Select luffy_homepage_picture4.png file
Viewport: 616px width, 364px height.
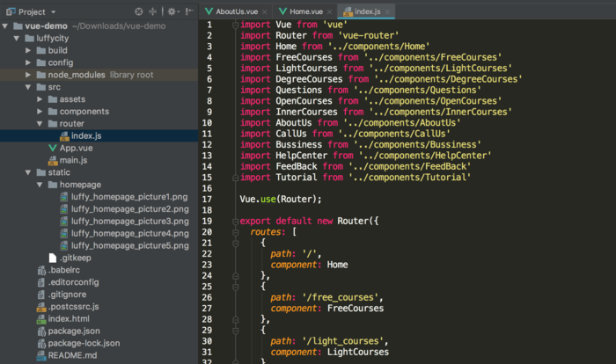(129, 233)
